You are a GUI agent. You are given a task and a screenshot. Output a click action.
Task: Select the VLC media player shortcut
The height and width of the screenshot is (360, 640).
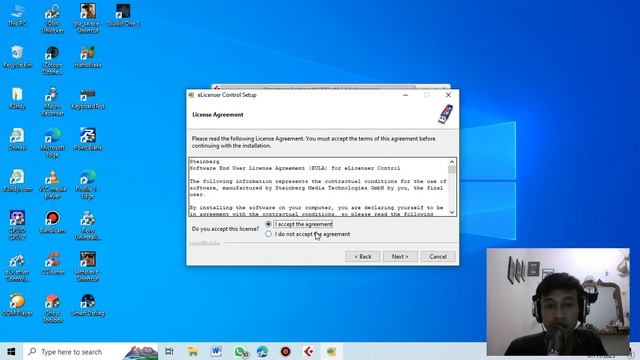point(52,184)
